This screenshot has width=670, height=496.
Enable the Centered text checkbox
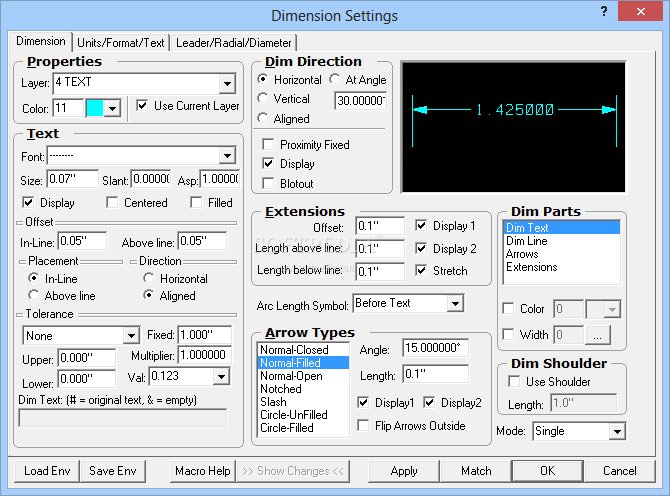click(x=112, y=202)
